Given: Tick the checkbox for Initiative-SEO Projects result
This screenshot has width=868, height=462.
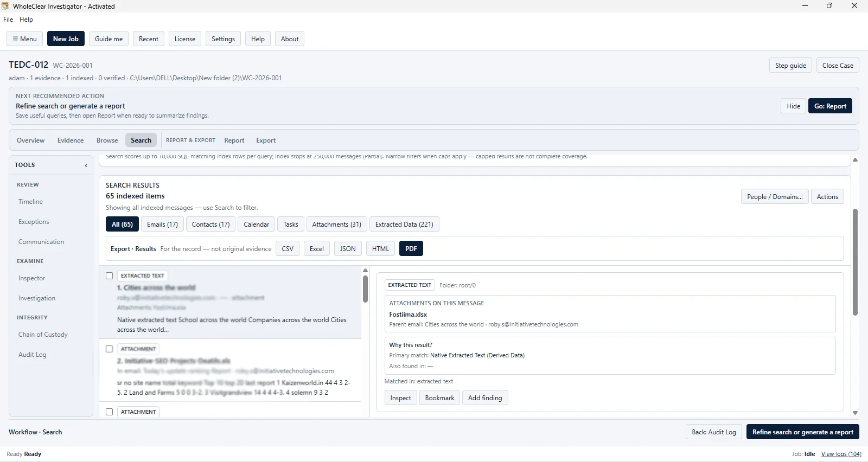Looking at the screenshot, I should click(x=110, y=349).
